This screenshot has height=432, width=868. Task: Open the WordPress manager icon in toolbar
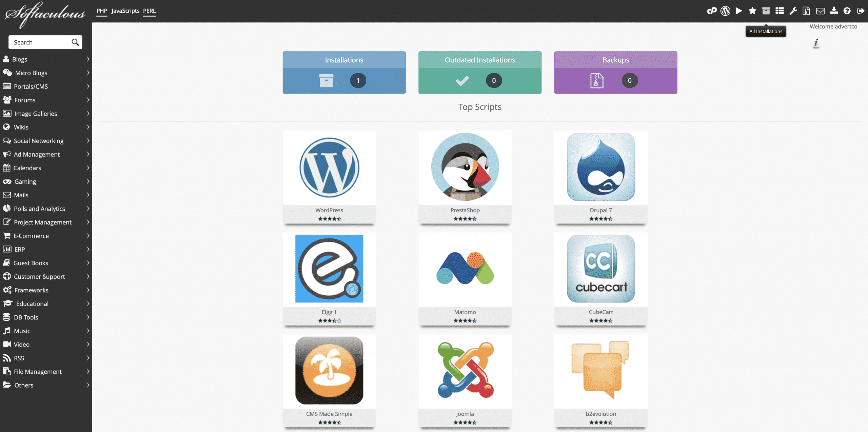click(725, 11)
